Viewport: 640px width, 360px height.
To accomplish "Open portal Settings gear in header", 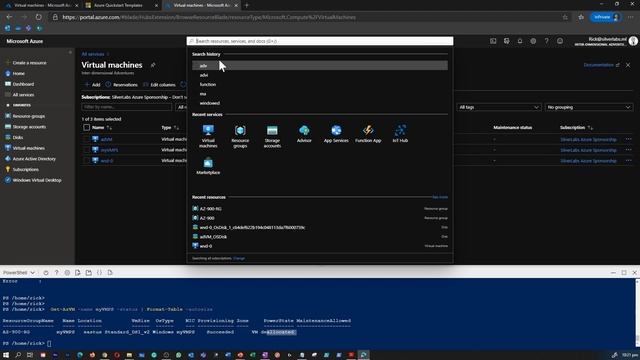I will (533, 41).
